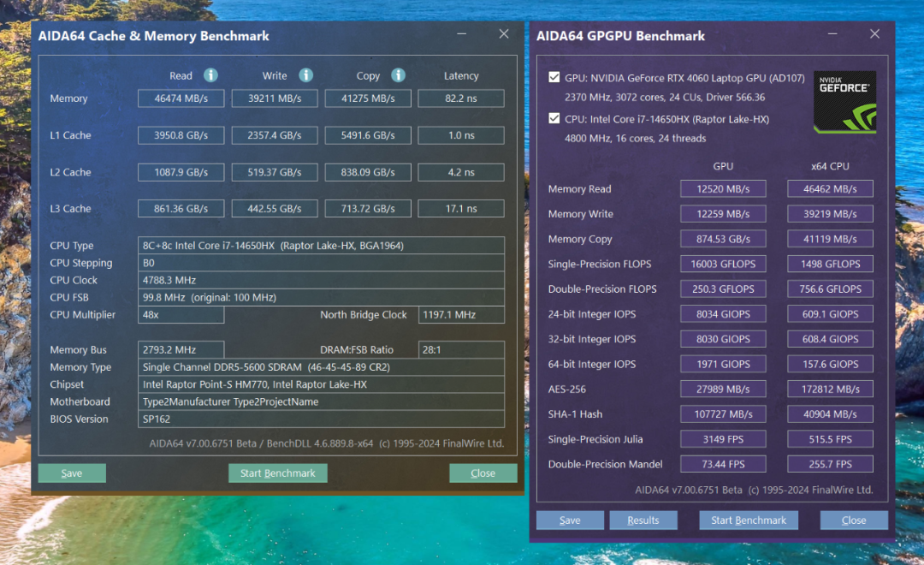Close the GPGPU Benchmark window via X
924x565 pixels.
click(874, 34)
